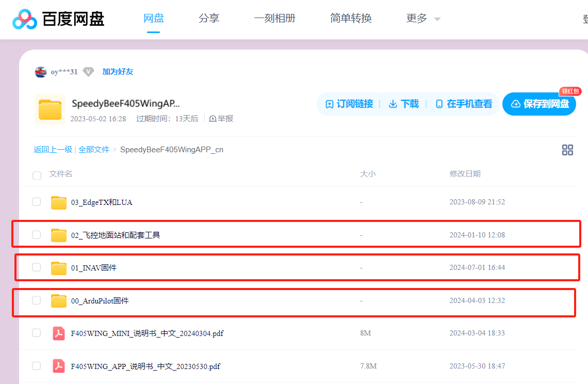This screenshot has height=384, width=588.
Task: Check the box for 02_飞控地面站和配套工具
Action: (37, 235)
